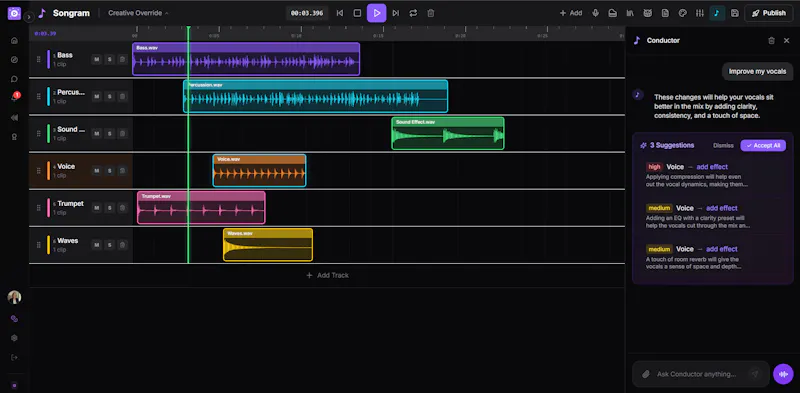The image size is (800, 393).
Task: Open the high priority Voice add effect suggestion
Action: pos(712,175)
